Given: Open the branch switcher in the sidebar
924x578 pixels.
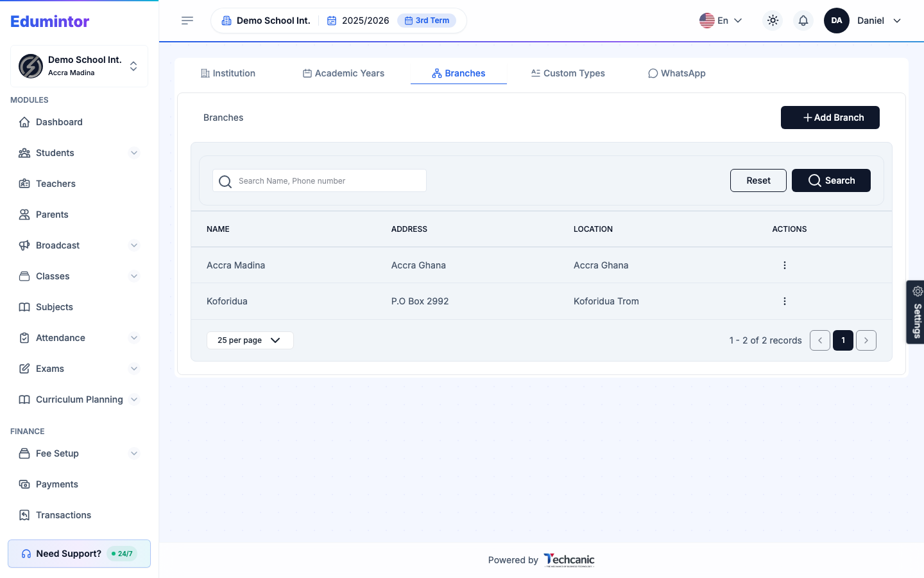Looking at the screenshot, I should coord(79,66).
